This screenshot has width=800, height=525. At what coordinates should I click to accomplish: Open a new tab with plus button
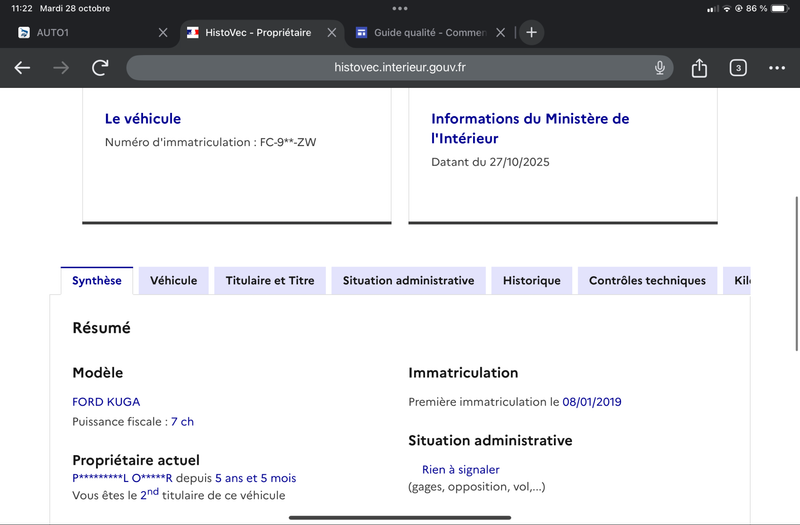point(531,33)
